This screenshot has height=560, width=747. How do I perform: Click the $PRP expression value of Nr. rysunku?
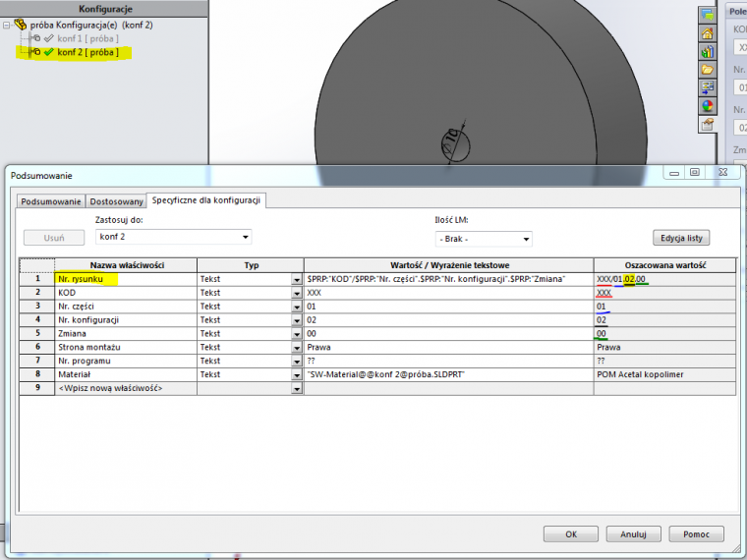tap(449, 279)
